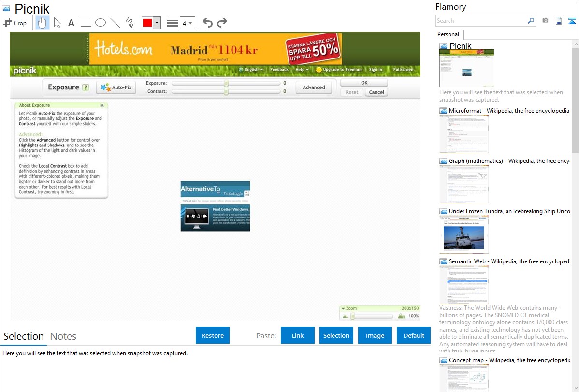Screen dimensions: 579x392
Task: Open the Microformat Wikipedia snapshot thumbnail
Action: tap(464, 134)
